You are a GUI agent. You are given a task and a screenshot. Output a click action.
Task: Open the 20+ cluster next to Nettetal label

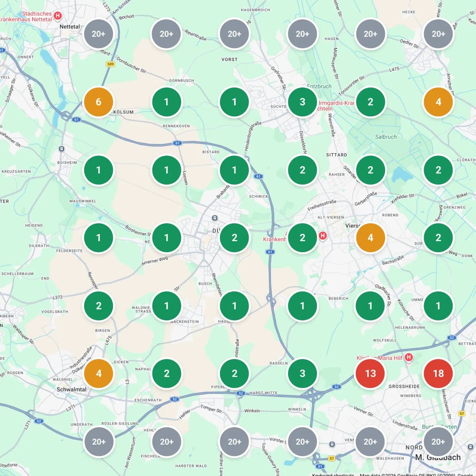(x=98, y=34)
